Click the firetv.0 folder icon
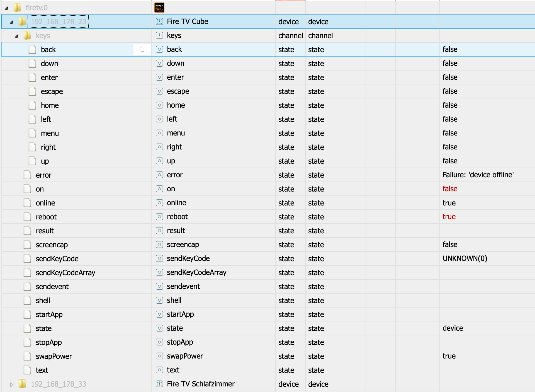The image size is (535, 392). pos(17,8)
